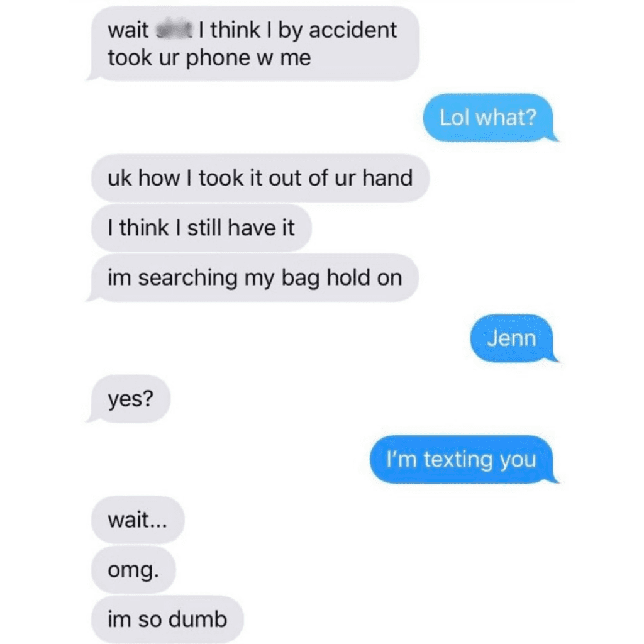Click the word 'phone' in first message
The height and width of the screenshot is (644, 644).
[x=218, y=58]
